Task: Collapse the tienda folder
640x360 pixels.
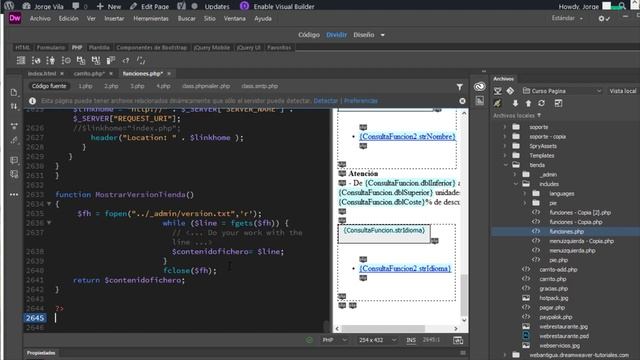Action: (x=506, y=165)
